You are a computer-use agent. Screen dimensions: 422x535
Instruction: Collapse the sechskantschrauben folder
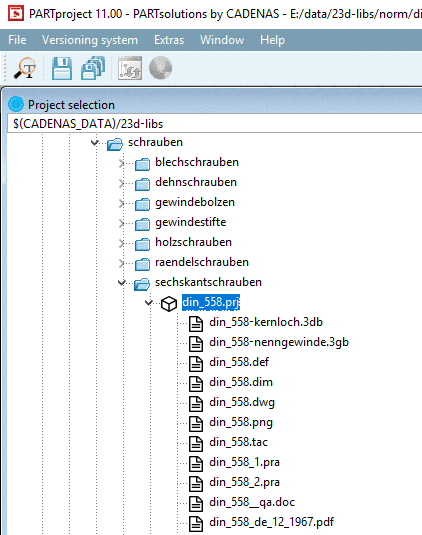tap(121, 282)
